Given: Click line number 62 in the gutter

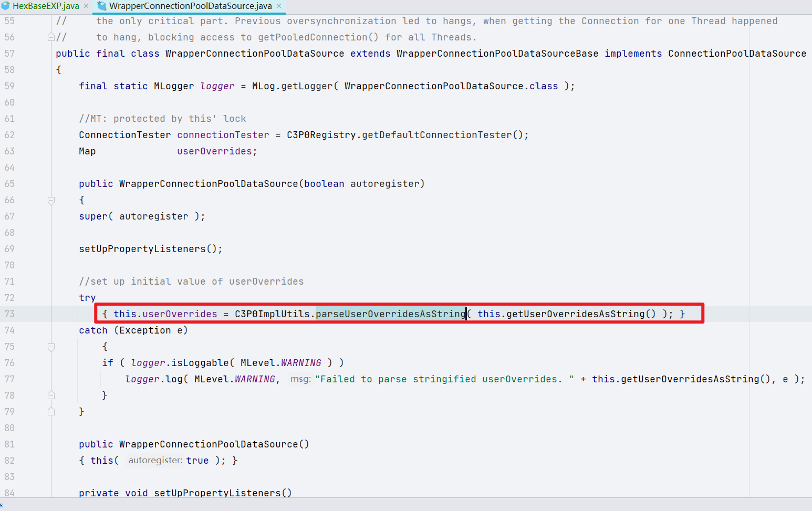Looking at the screenshot, I should pos(9,134).
